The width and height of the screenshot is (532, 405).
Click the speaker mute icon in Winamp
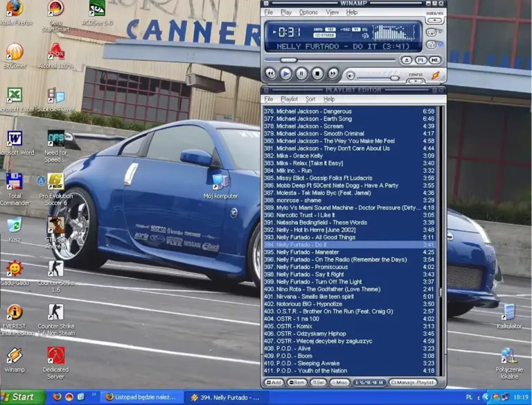351,76
